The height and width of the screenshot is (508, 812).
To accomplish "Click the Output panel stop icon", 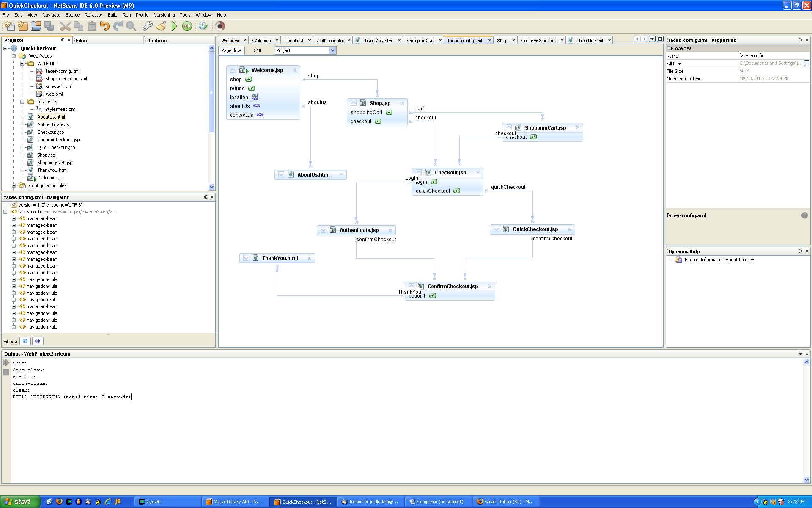I will 6,373.
